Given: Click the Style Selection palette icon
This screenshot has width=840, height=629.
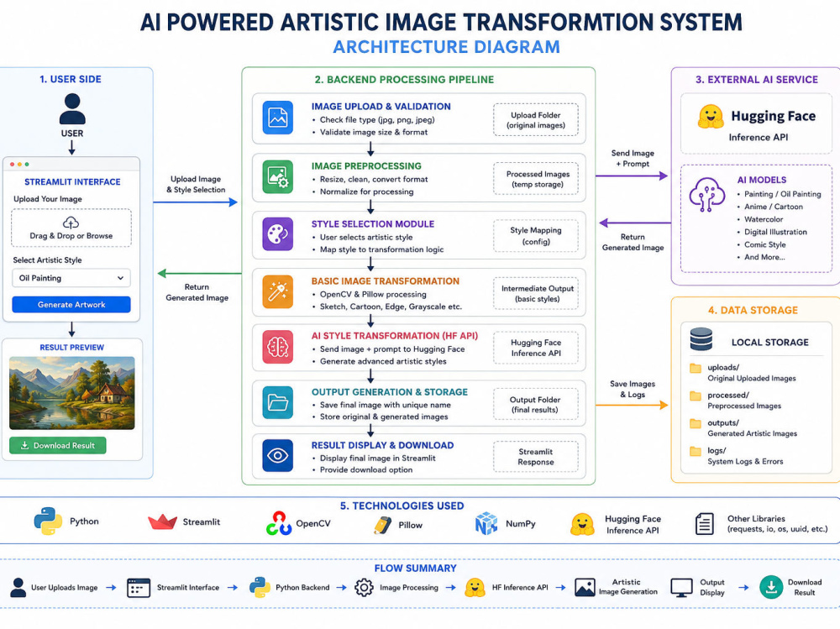Looking at the screenshot, I should [277, 234].
